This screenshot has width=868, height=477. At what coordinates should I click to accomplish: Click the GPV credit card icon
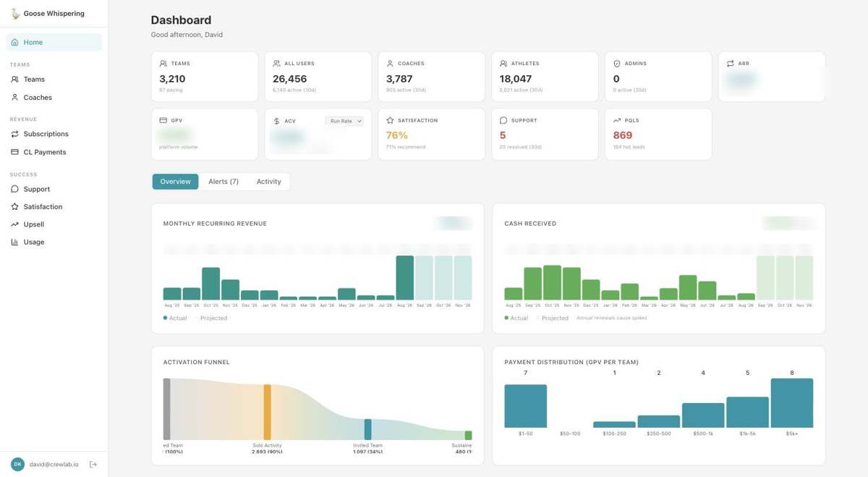[163, 120]
